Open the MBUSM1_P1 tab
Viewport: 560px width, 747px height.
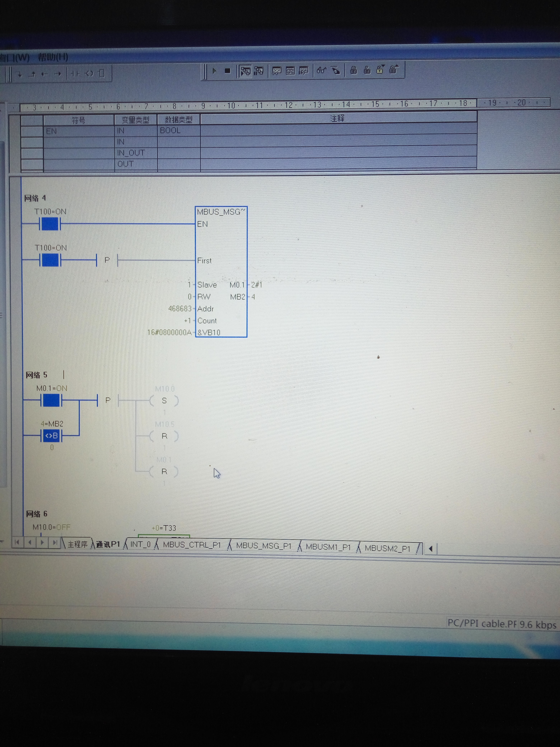tap(328, 547)
